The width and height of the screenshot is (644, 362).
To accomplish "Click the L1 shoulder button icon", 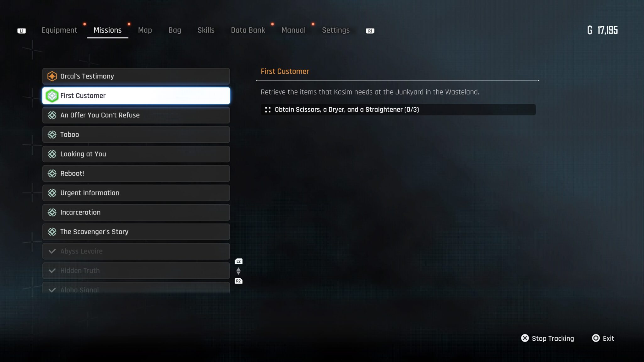I will pyautogui.click(x=21, y=31).
